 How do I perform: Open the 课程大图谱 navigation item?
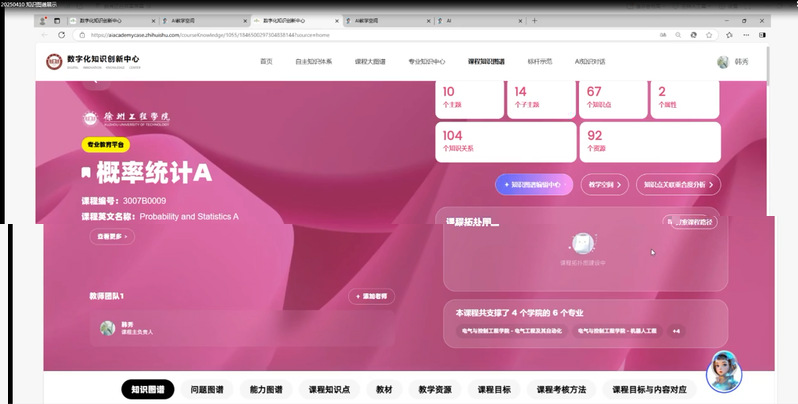371,62
